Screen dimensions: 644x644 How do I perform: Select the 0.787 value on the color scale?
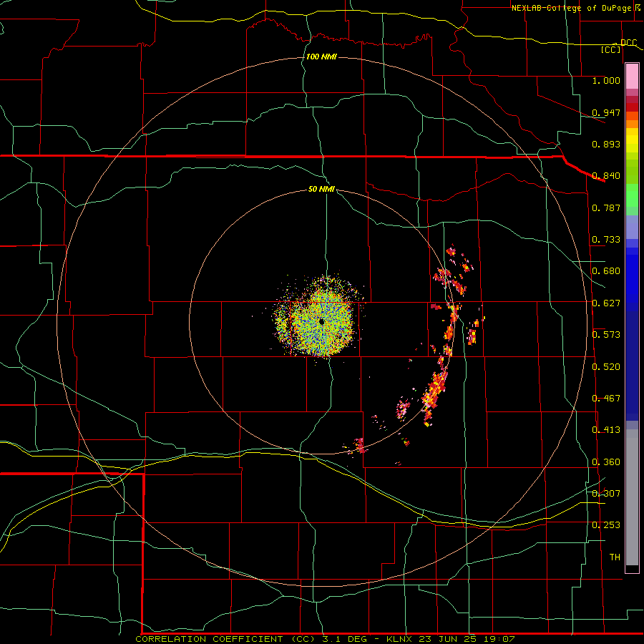point(606,208)
